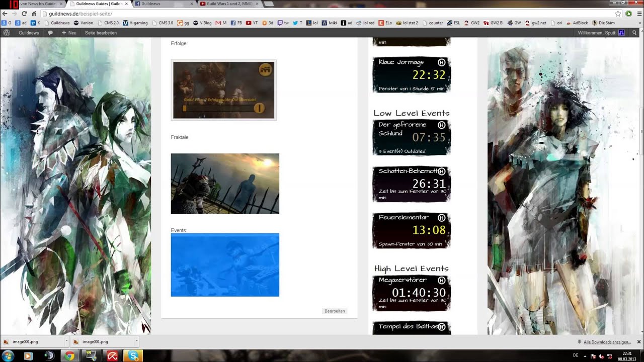The width and height of the screenshot is (644, 362).
Task: Open the lol red Reddit bookmark
Action: (x=365, y=23)
